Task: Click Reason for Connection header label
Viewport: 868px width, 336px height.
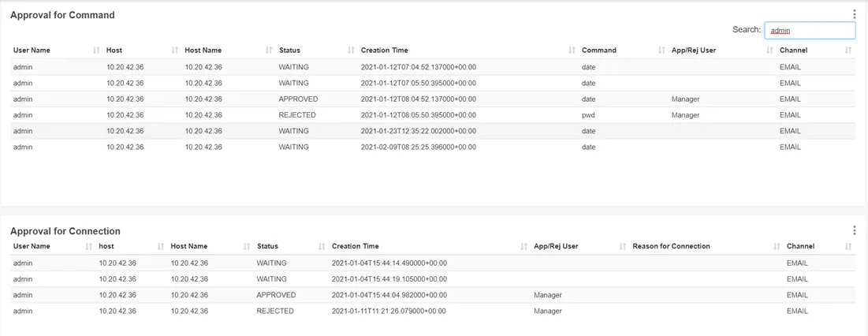Action: tap(671, 246)
